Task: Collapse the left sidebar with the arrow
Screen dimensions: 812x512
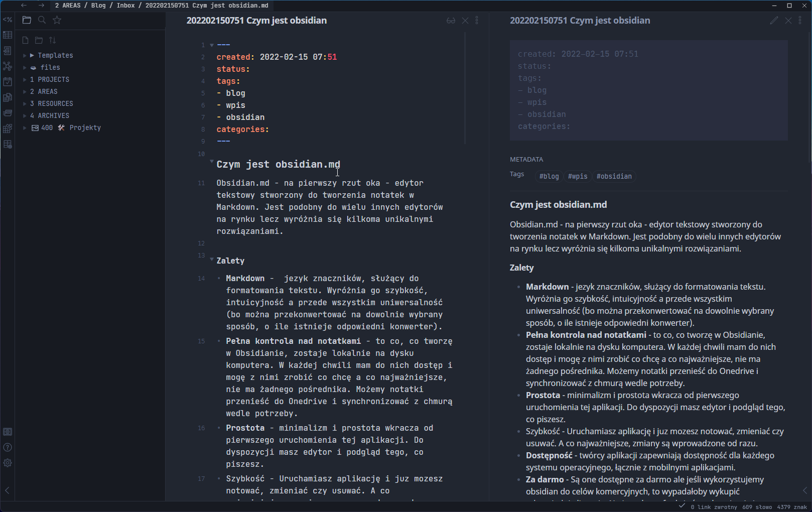Action: (8, 490)
